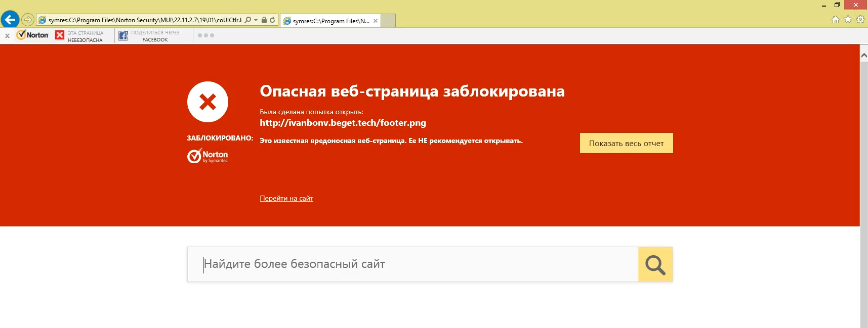Screen dimensions: 868x328
Task: Click the scrollbar up arrow
Action: click(864, 55)
